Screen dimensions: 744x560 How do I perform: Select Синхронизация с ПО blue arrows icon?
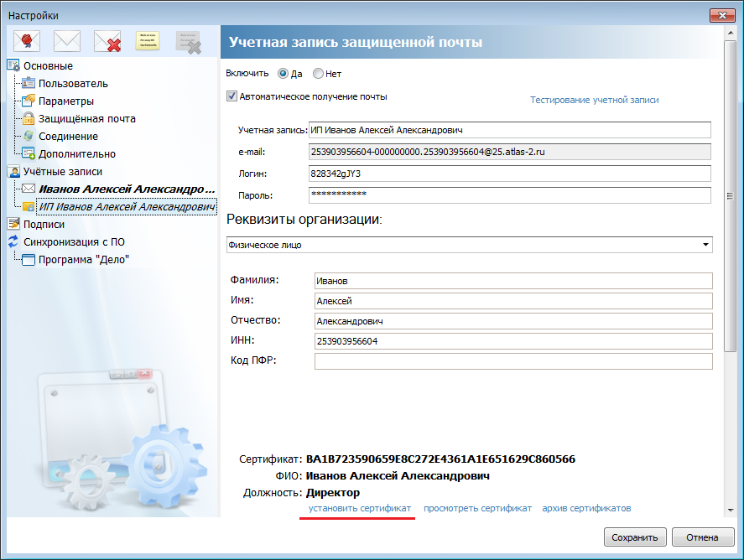click(13, 241)
